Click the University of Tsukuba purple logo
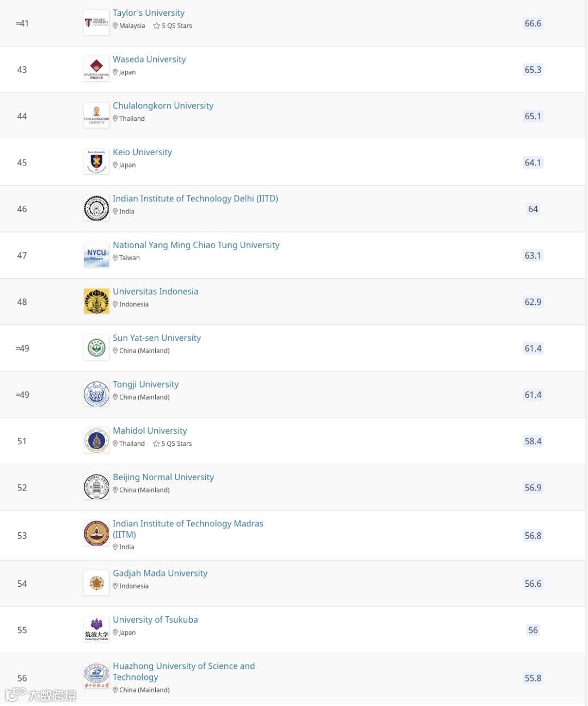Viewport: 588px width, 706px height. 96,629
